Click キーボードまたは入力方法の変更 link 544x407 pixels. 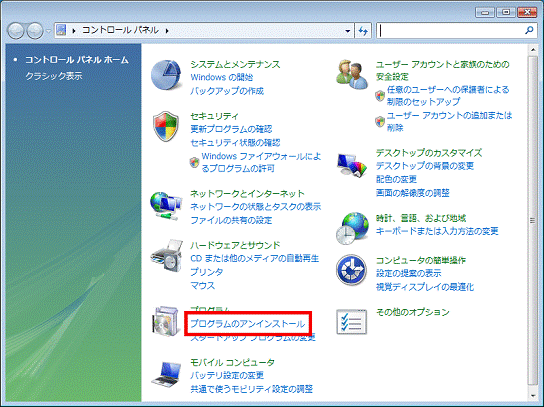coord(437,231)
